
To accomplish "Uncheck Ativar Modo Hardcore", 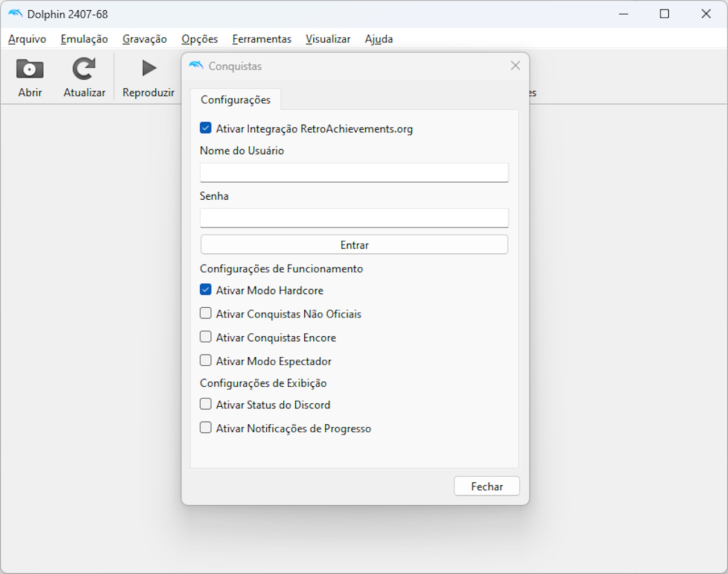I will point(206,290).
